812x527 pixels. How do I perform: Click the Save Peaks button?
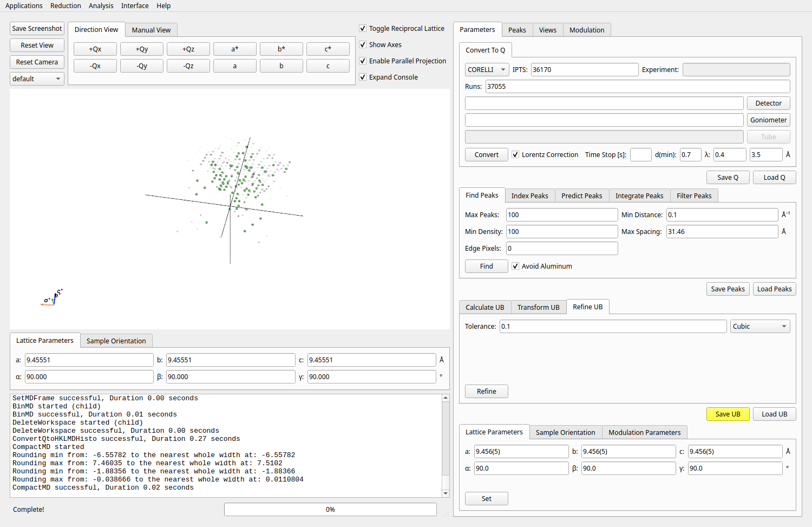[x=728, y=289]
